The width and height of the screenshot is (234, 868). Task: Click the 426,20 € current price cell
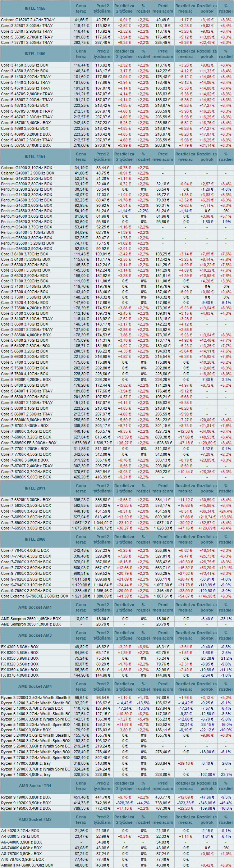tap(81, 477)
